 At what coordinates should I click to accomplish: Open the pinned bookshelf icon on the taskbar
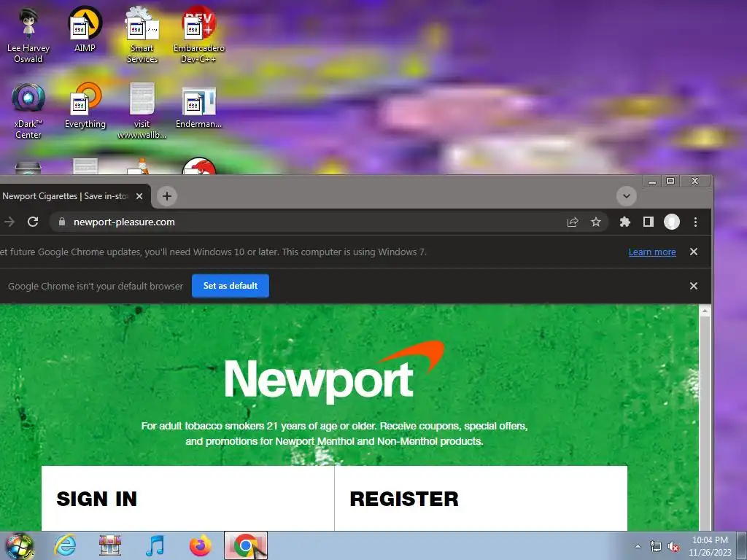pos(110,545)
